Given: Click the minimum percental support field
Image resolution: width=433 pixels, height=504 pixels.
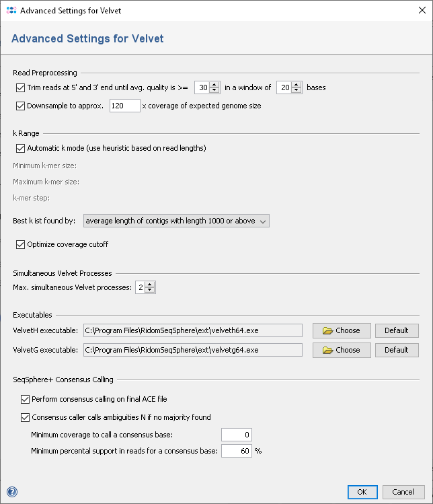Looking at the screenshot, I should (x=236, y=451).
